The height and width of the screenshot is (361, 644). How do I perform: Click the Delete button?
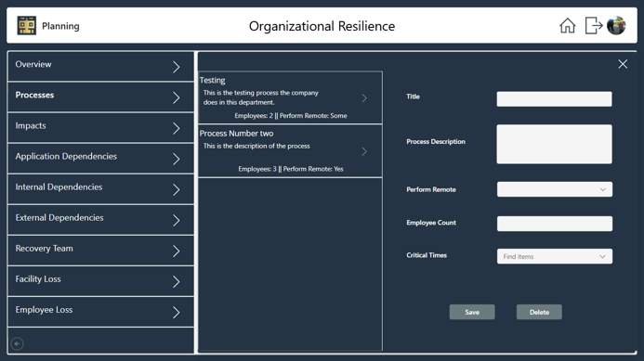[x=539, y=312]
